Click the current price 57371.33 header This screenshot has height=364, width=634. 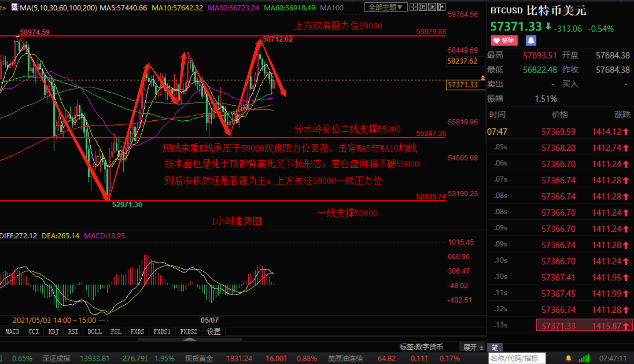tap(516, 27)
